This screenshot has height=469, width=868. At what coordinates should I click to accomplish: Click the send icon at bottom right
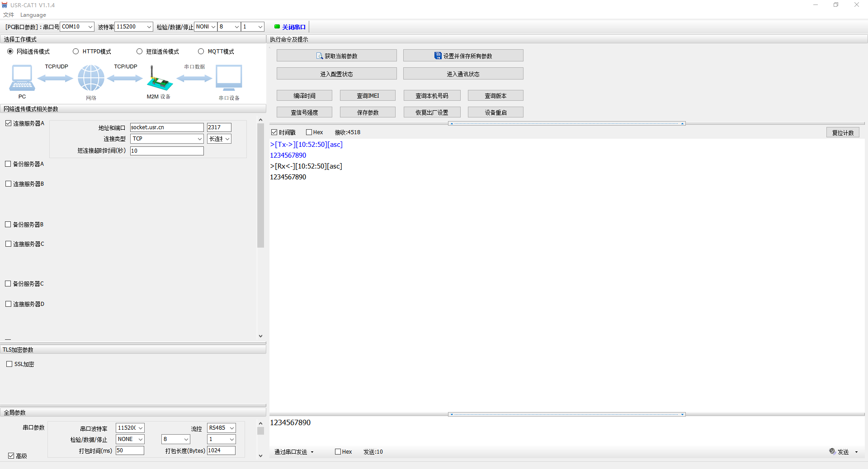(x=832, y=451)
